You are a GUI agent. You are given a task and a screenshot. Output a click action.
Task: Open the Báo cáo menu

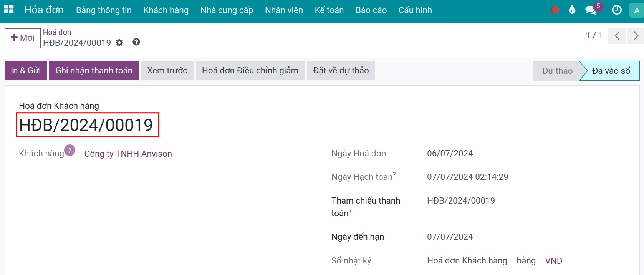371,10
